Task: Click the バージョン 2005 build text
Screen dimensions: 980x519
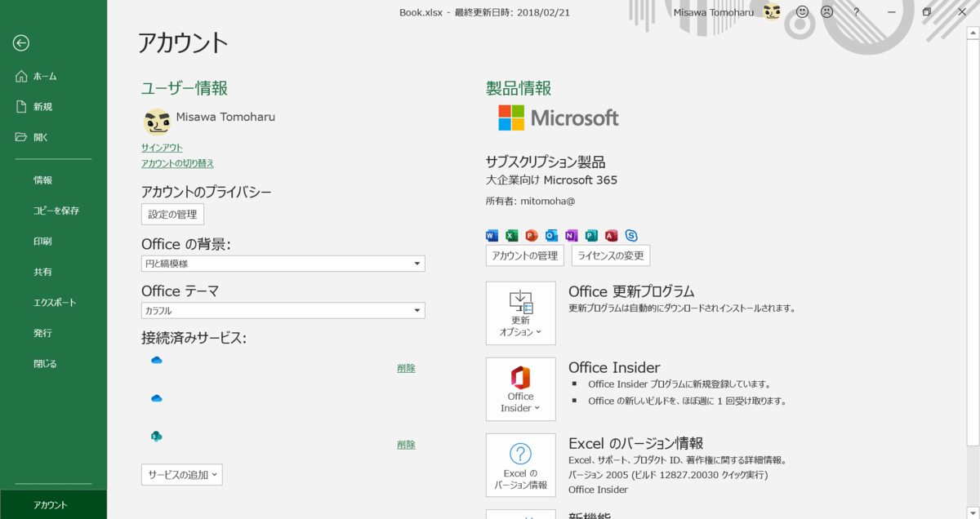Action: click(668, 474)
